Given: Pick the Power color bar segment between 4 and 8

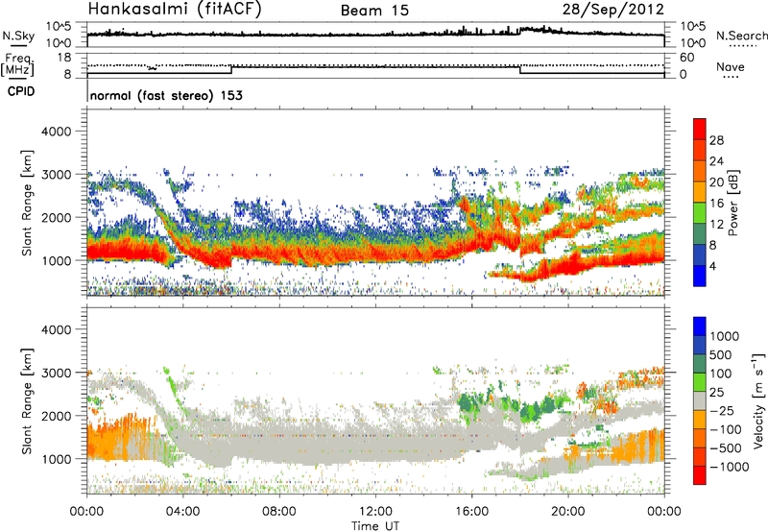Looking at the screenshot, I should (700, 254).
